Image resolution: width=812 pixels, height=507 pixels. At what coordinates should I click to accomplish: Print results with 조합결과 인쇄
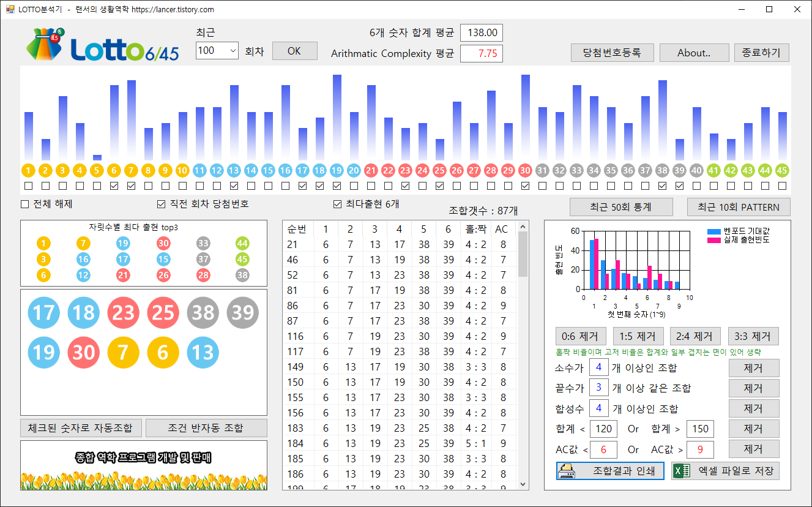point(610,471)
